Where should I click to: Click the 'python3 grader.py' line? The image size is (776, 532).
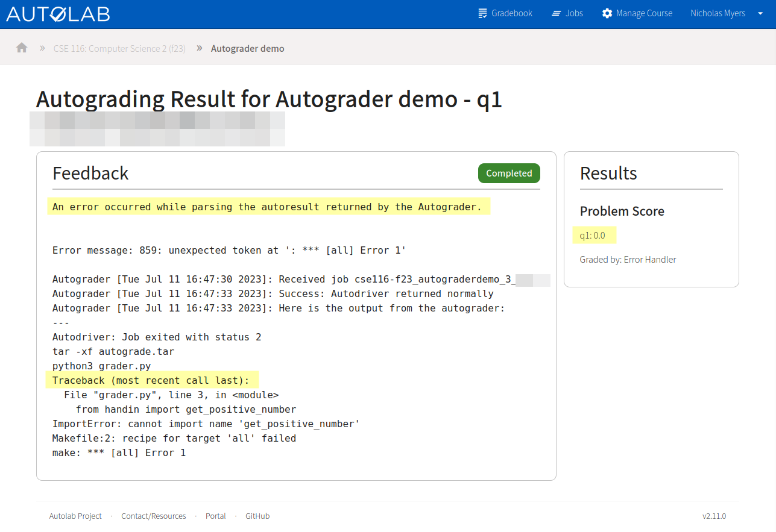[102, 366]
